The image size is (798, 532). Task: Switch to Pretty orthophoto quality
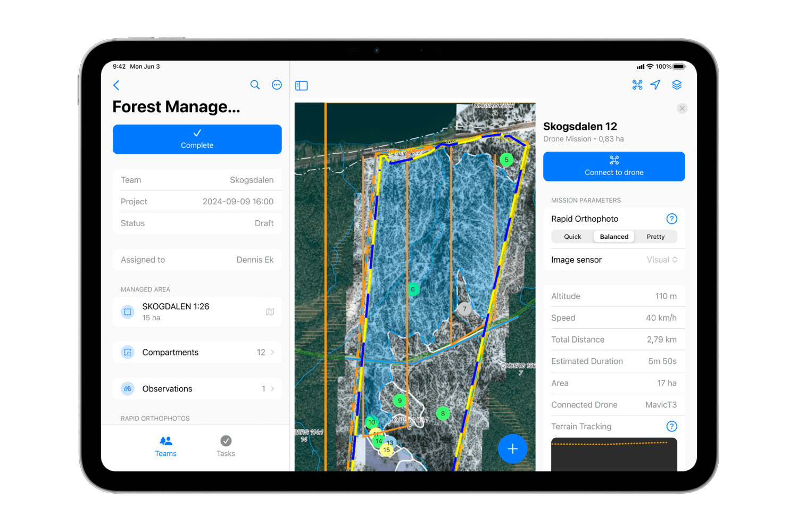(655, 236)
